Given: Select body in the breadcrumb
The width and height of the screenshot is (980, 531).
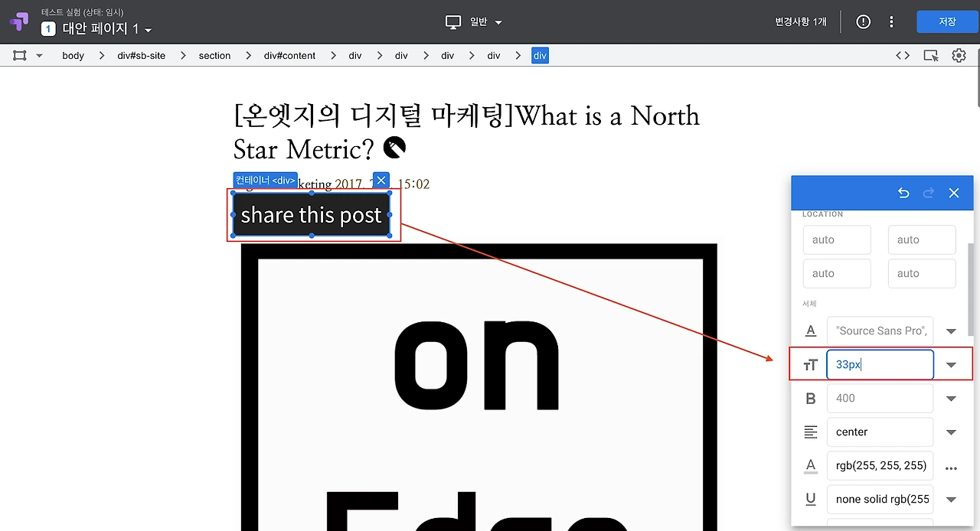Looking at the screenshot, I should click(73, 55).
